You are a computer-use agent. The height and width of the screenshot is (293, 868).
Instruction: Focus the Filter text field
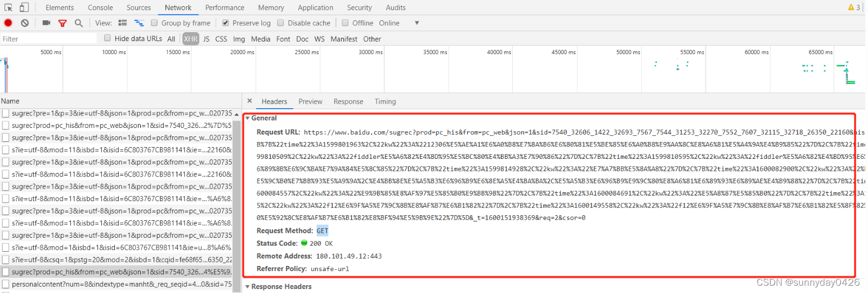[50, 39]
